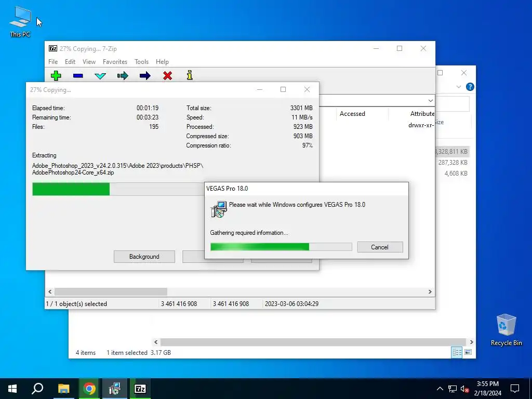Click the yellow Info icon in toolbar
The width and height of the screenshot is (532, 399).
click(190, 75)
